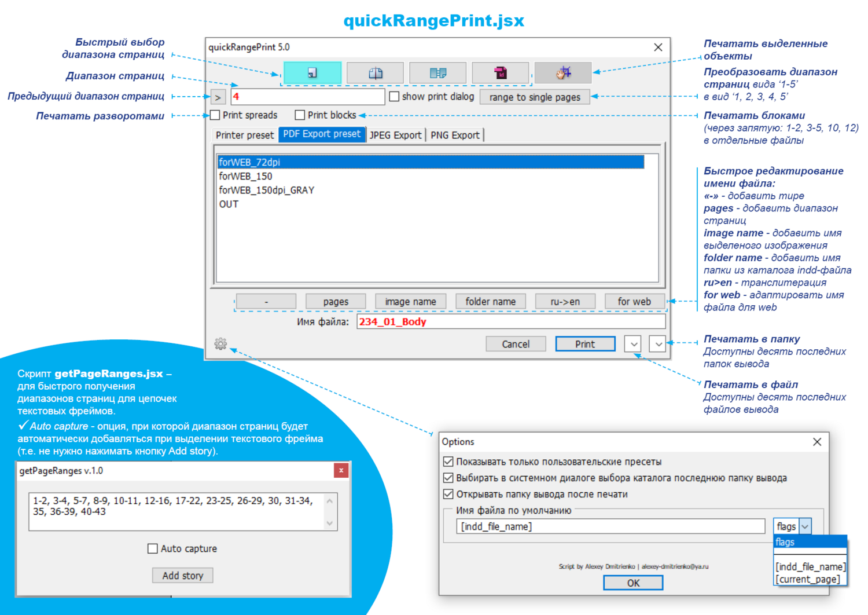The image size is (868, 615).
Task: Click the 'ru->en' transliteration button
Action: (565, 302)
